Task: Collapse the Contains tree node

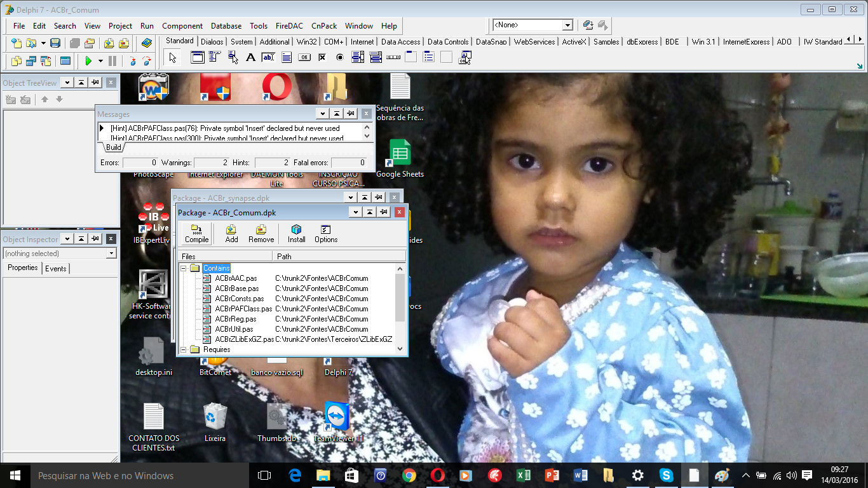Action: point(184,268)
